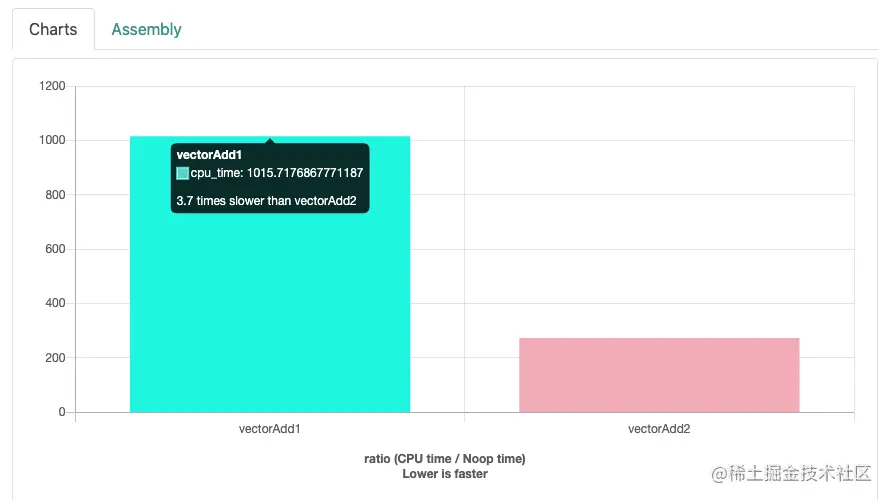
Task: Click the 1000 y-axis label
Action: click(52, 140)
